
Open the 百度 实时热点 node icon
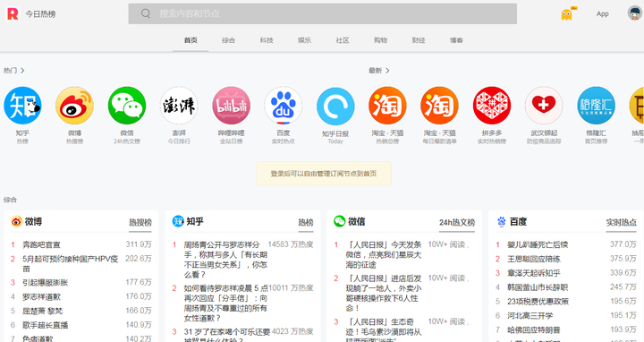[x=284, y=106]
